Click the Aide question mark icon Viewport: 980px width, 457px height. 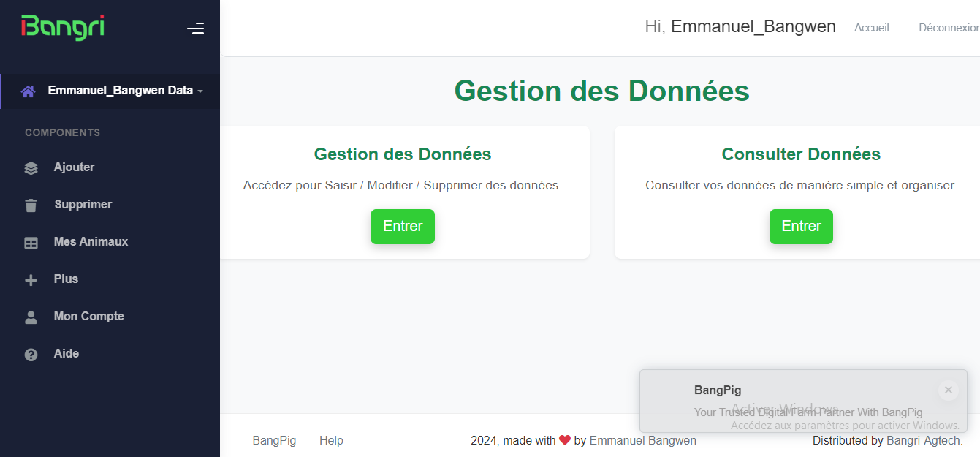click(31, 355)
